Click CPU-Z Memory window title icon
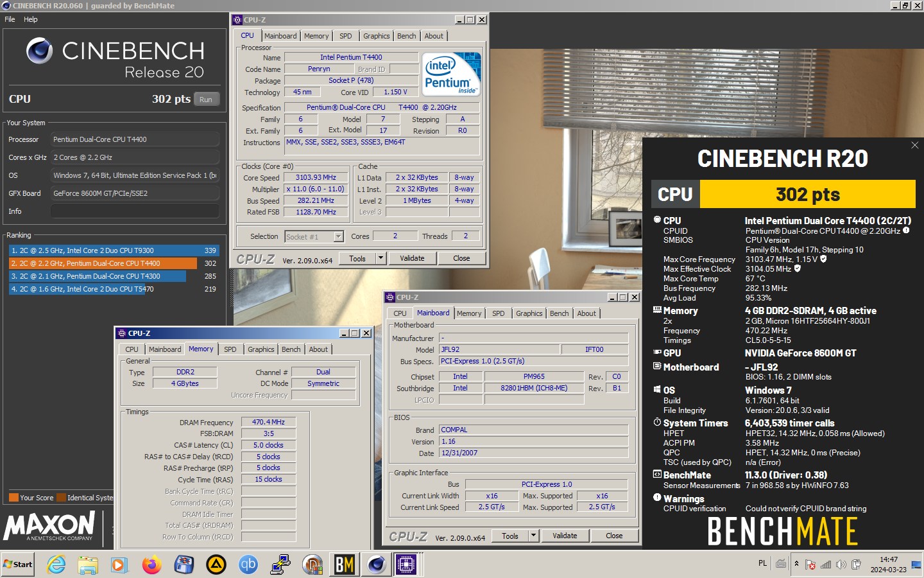Screen dimensions: 924x578 click(x=122, y=333)
